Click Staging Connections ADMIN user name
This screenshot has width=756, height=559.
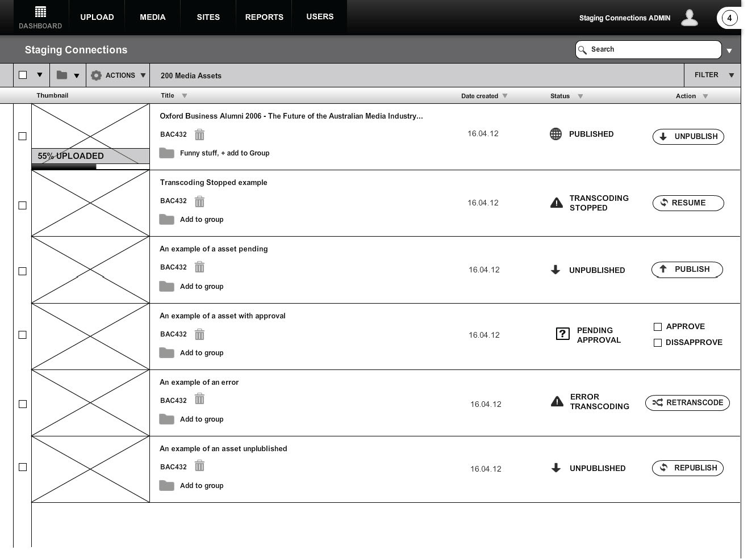click(625, 18)
